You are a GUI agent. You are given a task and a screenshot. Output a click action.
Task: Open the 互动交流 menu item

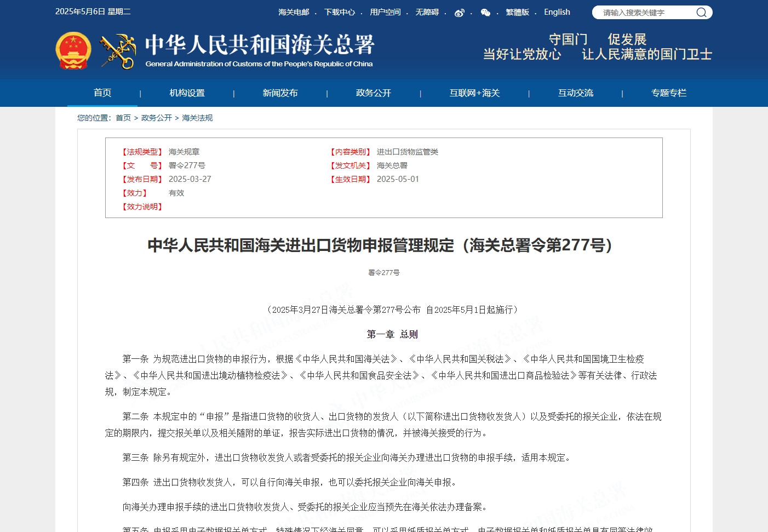click(x=575, y=93)
